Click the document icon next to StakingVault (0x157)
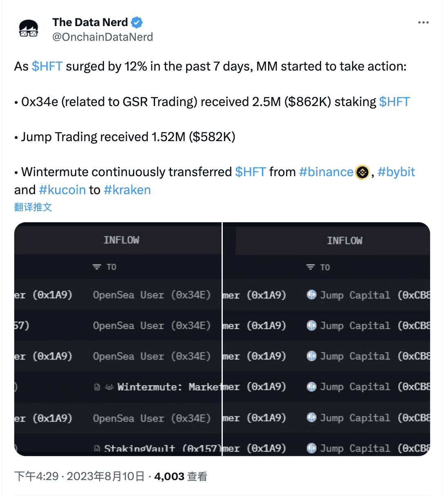The image size is (448, 496). tap(96, 447)
